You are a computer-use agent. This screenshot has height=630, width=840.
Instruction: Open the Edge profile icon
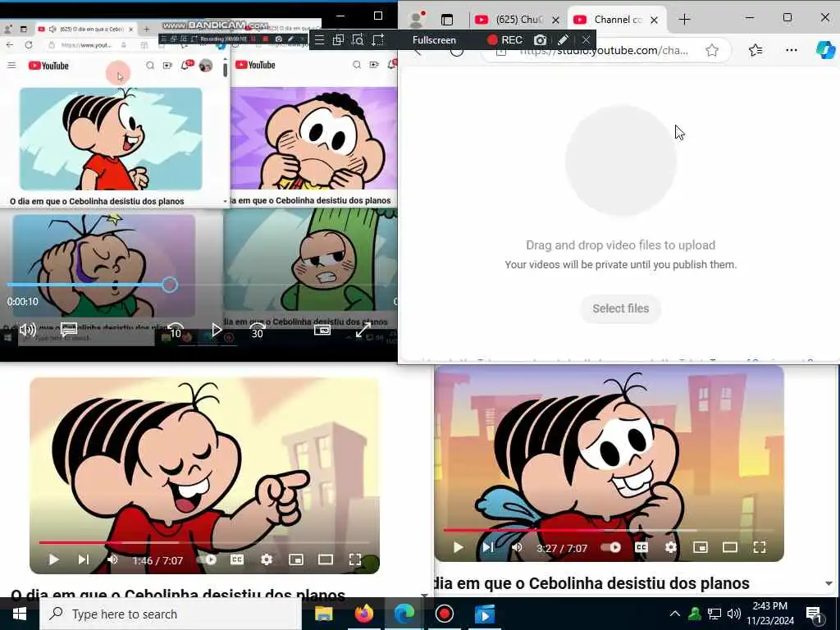tap(416, 20)
